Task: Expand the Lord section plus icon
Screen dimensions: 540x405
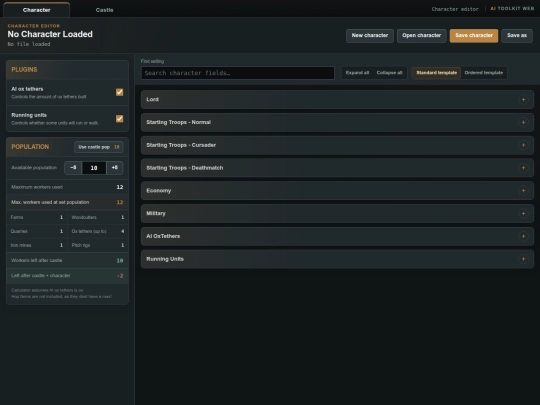Action: (523, 100)
